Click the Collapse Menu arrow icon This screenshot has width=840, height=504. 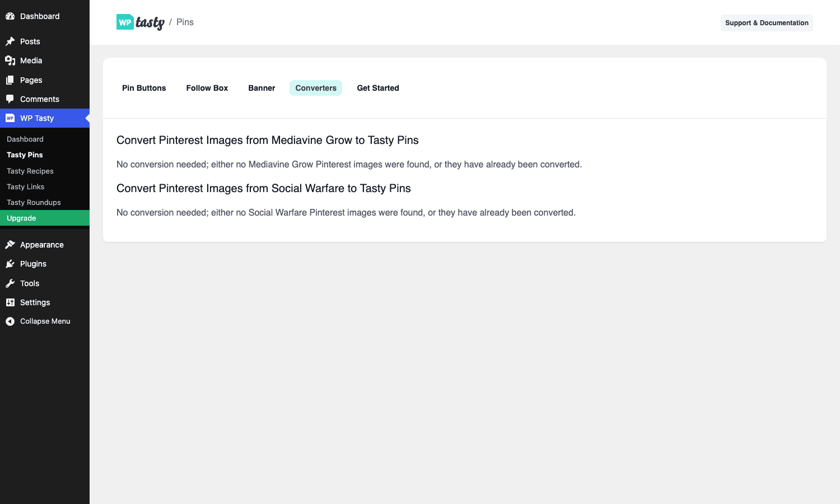point(10,321)
